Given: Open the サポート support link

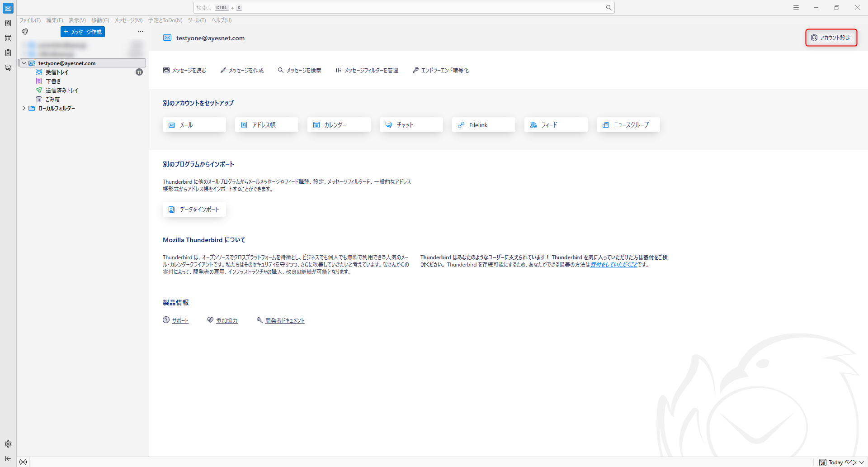Looking at the screenshot, I should tap(180, 320).
